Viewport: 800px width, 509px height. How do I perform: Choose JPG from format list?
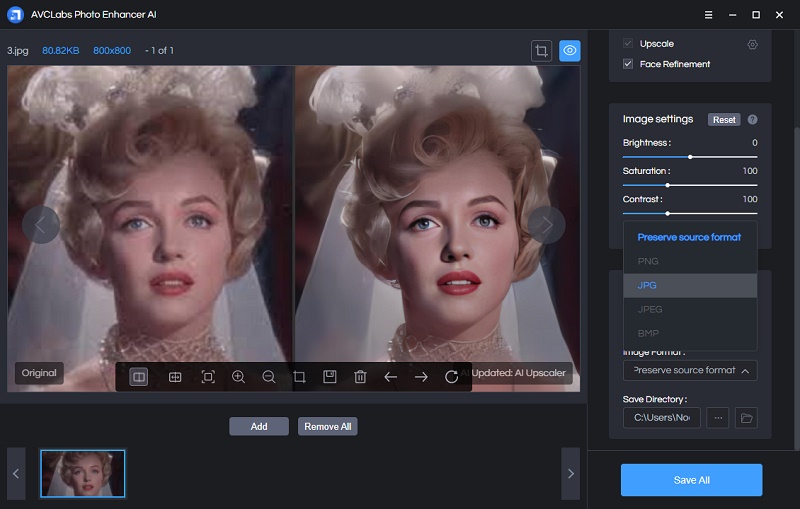coord(690,285)
